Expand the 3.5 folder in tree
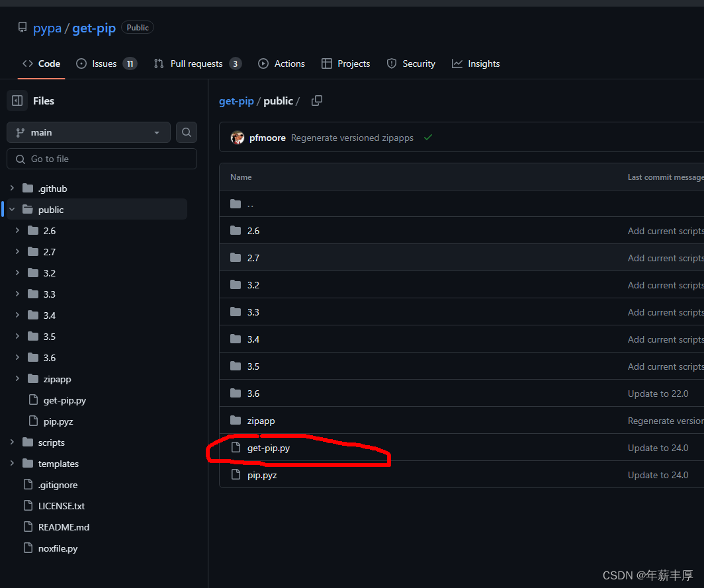This screenshot has width=704, height=588. click(17, 336)
